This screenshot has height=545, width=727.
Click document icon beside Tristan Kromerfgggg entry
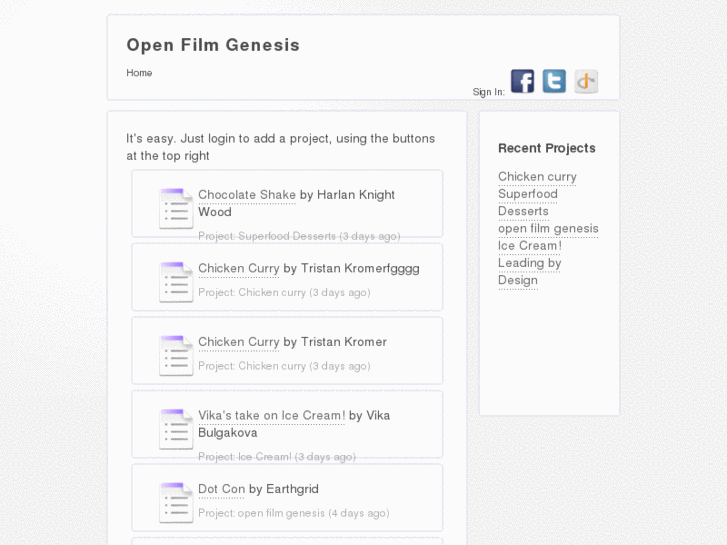pyautogui.click(x=176, y=282)
